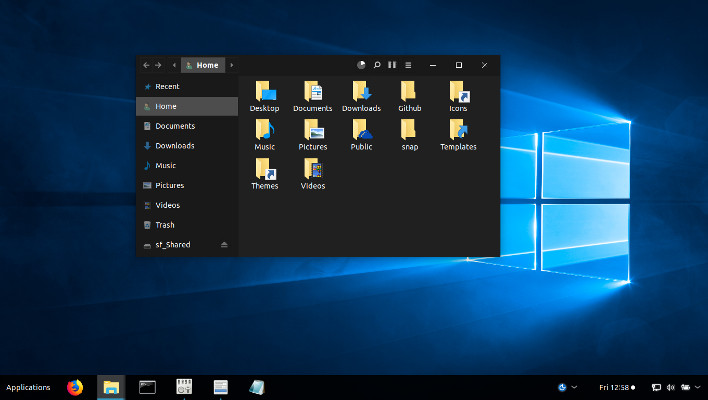
Task: Open the Videos folder icon in file grid
Action: coord(312,173)
